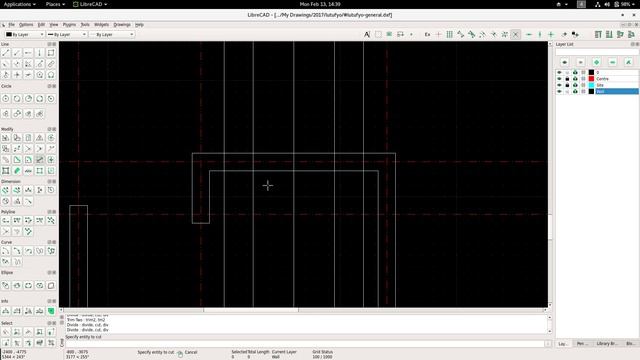The height and width of the screenshot is (360, 640).
Task: Choose the Rotate modify tool
Action: (x=17, y=138)
